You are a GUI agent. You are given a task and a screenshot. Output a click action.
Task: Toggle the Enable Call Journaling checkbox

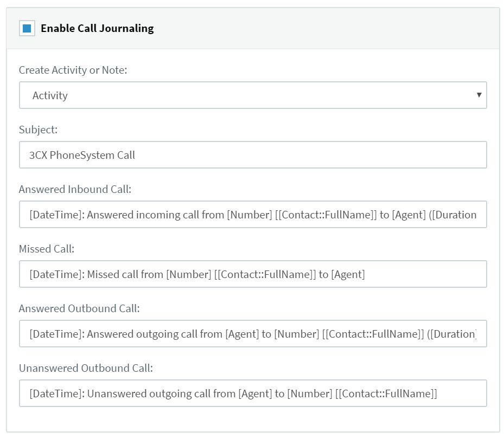click(x=27, y=28)
